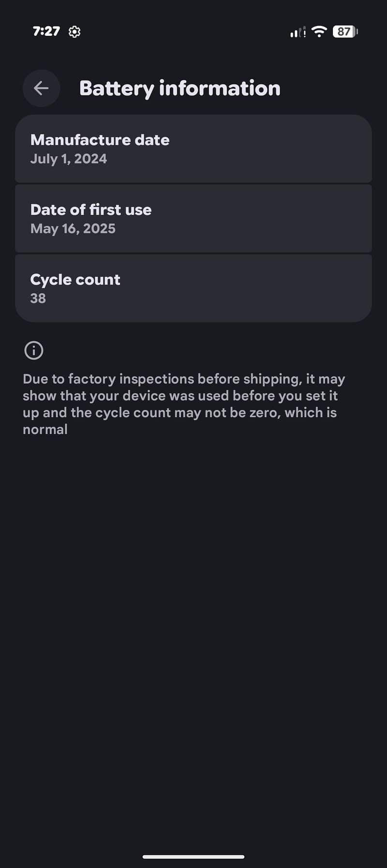Select the Cycle count row

[x=193, y=288]
